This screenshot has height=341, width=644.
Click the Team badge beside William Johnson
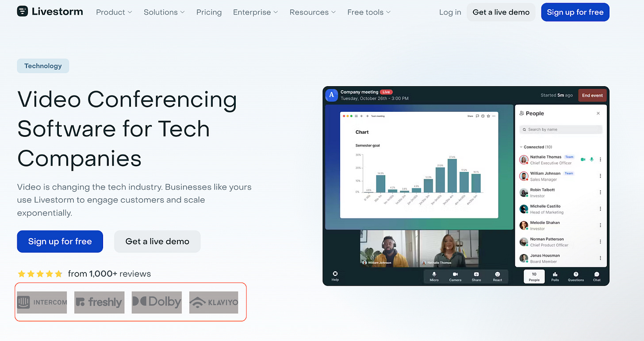[x=569, y=174]
